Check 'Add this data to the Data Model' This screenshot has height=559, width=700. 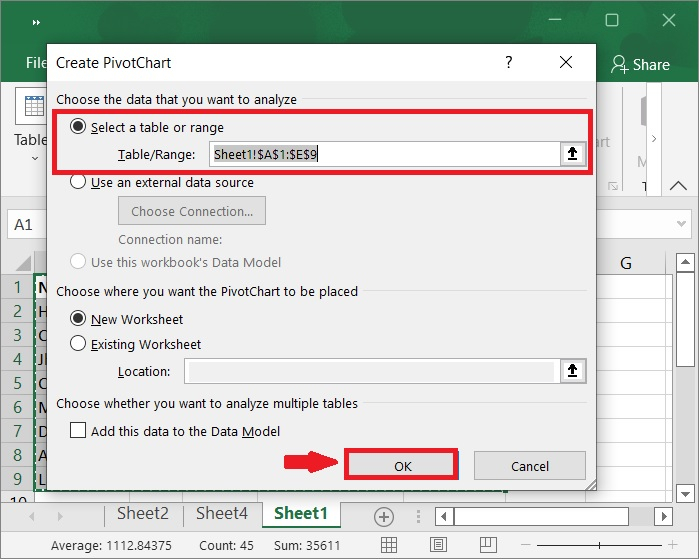click(78, 431)
